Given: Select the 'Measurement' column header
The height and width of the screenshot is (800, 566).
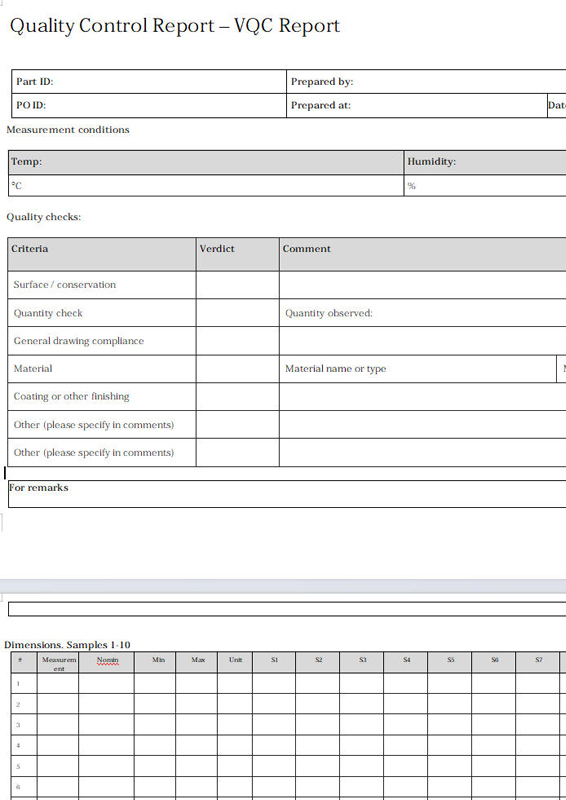Looking at the screenshot, I should [58, 662].
